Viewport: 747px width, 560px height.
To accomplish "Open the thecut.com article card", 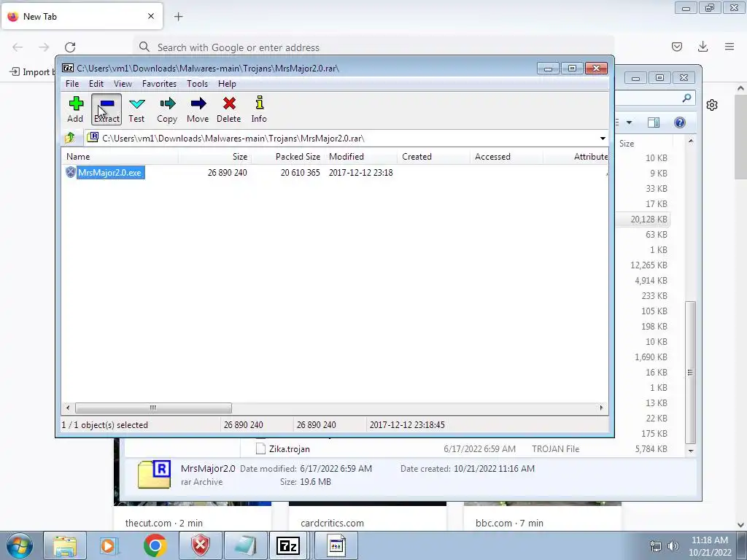I will click(x=193, y=518).
